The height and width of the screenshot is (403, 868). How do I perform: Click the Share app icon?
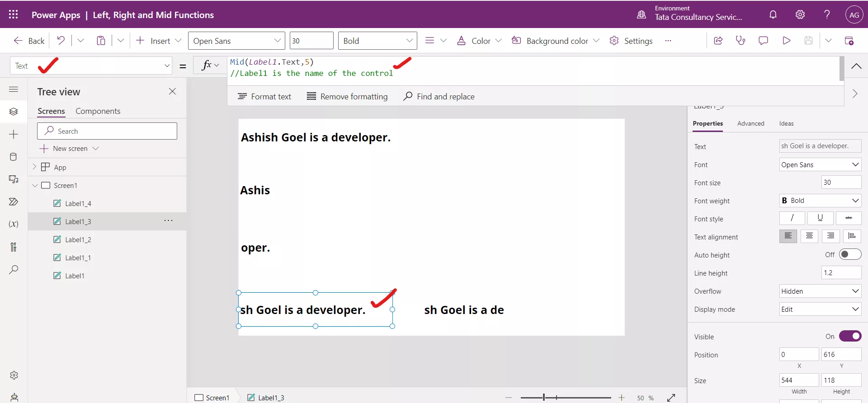pos(718,41)
